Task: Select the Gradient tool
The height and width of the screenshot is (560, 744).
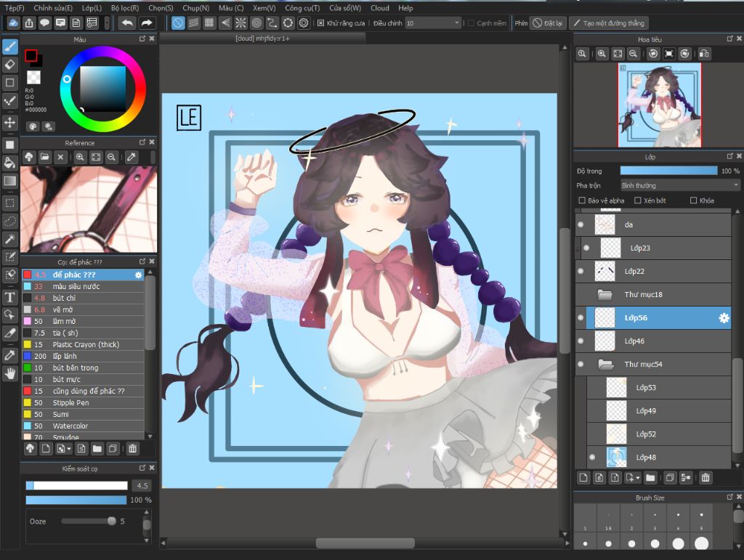Action: tap(10, 181)
